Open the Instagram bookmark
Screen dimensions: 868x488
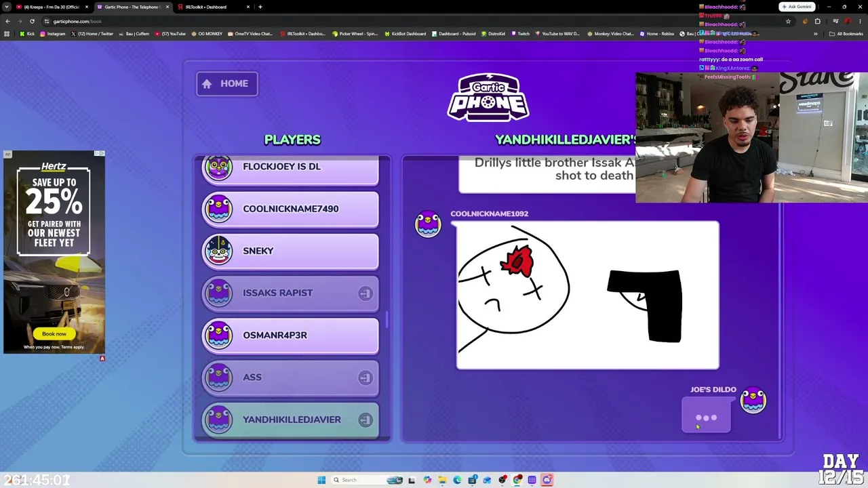[53, 34]
